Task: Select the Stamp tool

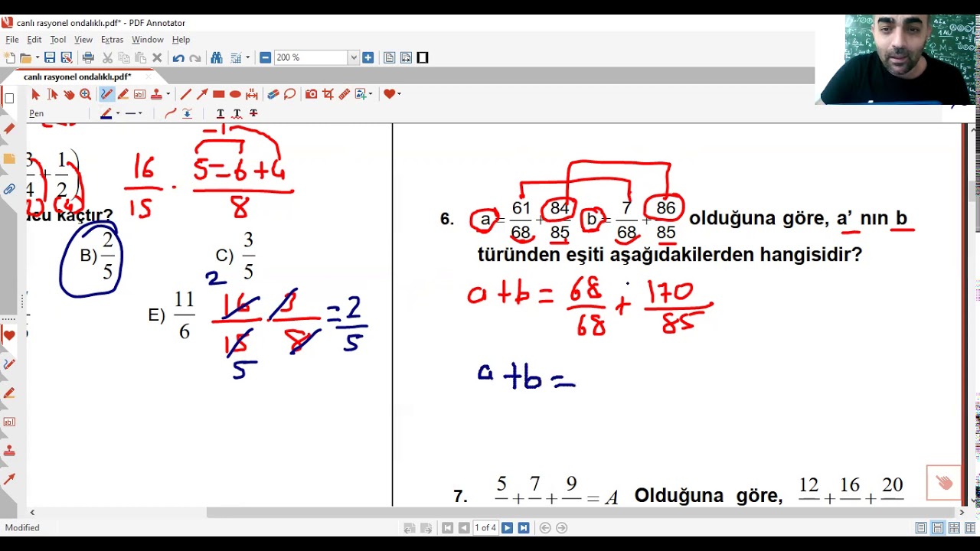Action: tap(156, 94)
